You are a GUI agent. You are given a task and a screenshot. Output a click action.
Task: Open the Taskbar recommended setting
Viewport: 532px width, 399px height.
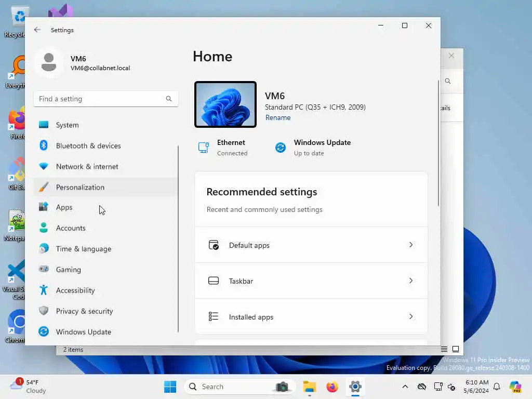click(311, 281)
